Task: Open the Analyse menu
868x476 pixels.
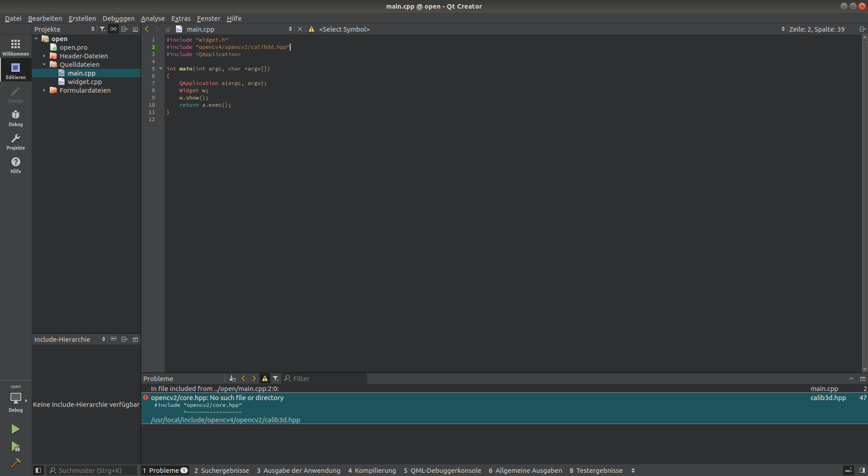Action: tap(153, 19)
